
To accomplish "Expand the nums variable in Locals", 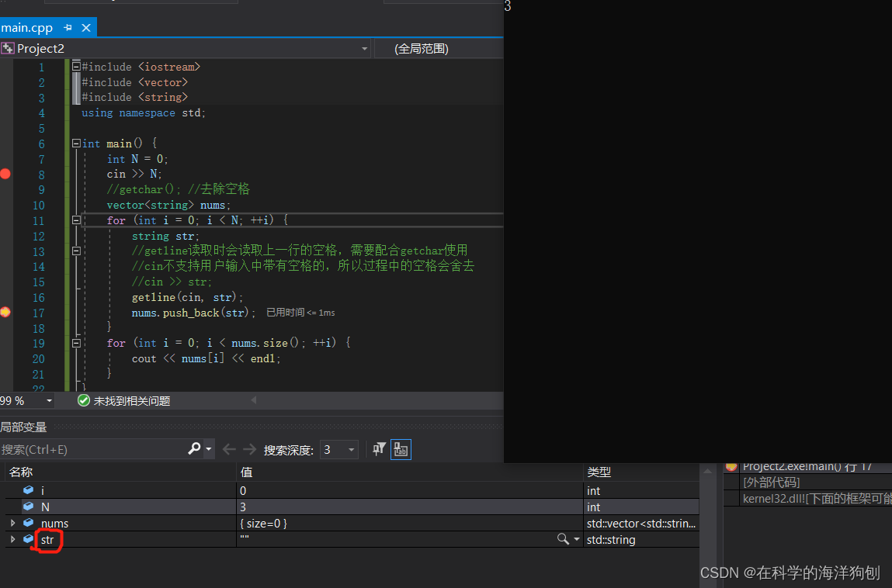I will 12,523.
